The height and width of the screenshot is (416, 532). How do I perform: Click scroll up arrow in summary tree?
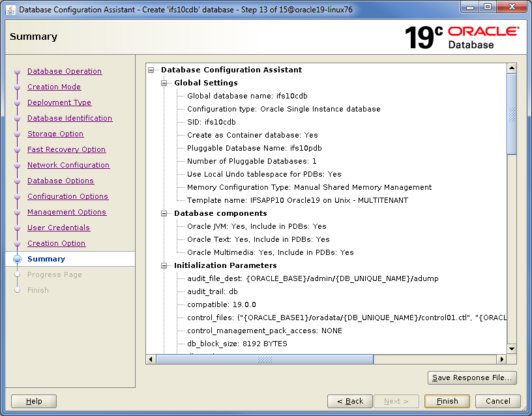point(512,68)
